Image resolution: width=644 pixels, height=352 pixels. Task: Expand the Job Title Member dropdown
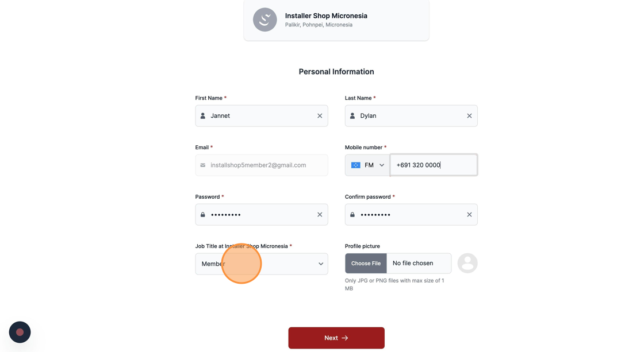pyautogui.click(x=262, y=264)
